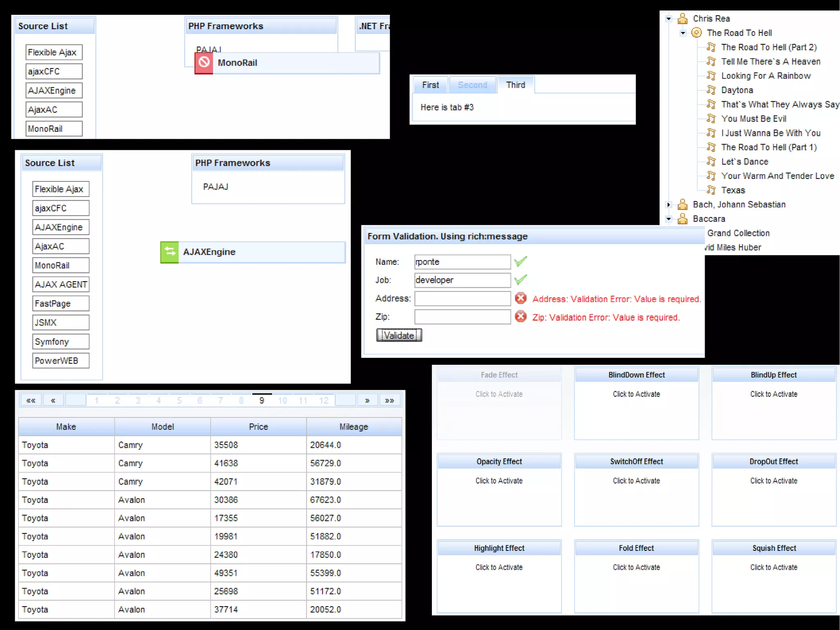Screen dimensions: 840x630
Task: Click note icon beside I Just Wanna Be With You
Action: pyautogui.click(x=711, y=133)
